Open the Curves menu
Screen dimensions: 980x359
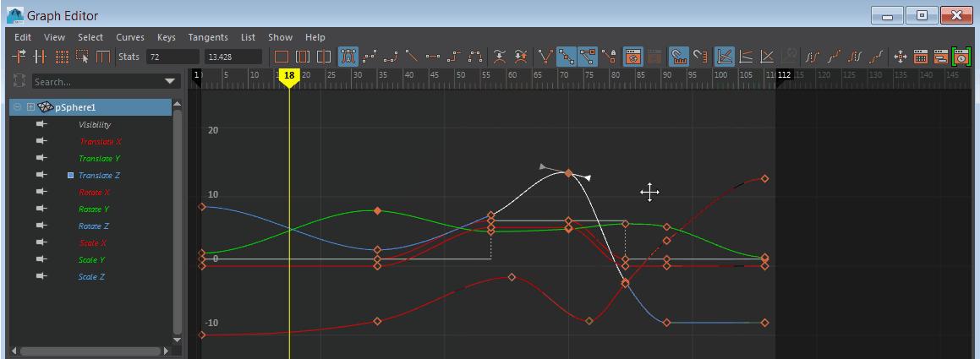coord(129,37)
